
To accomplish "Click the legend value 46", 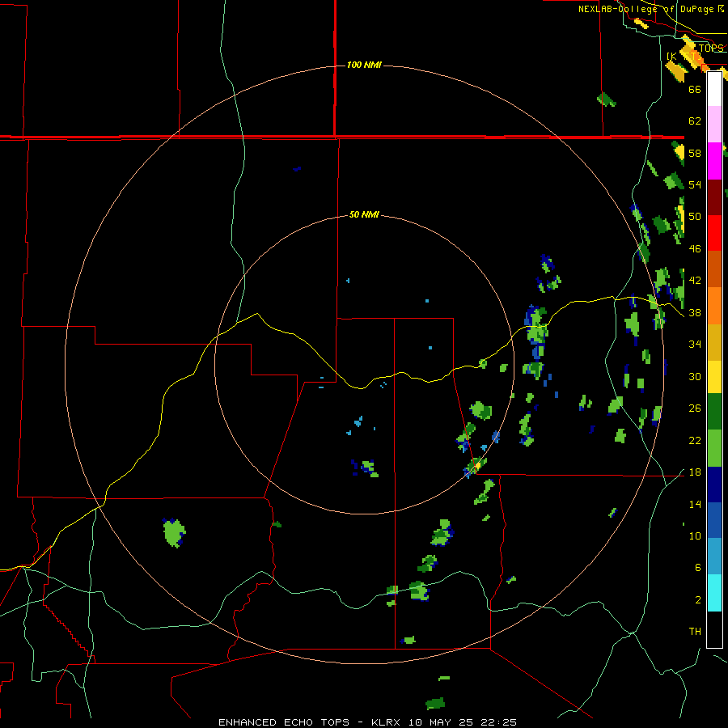I will click(695, 249).
